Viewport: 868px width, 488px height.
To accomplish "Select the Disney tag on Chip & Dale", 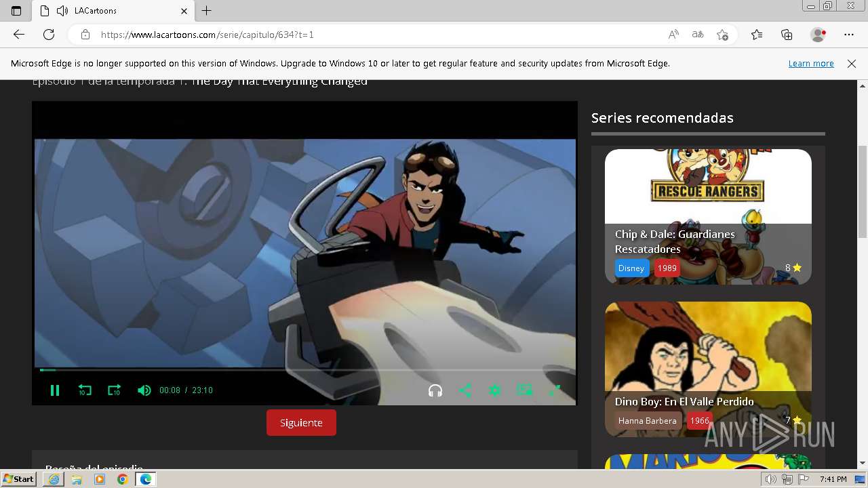I will (631, 268).
